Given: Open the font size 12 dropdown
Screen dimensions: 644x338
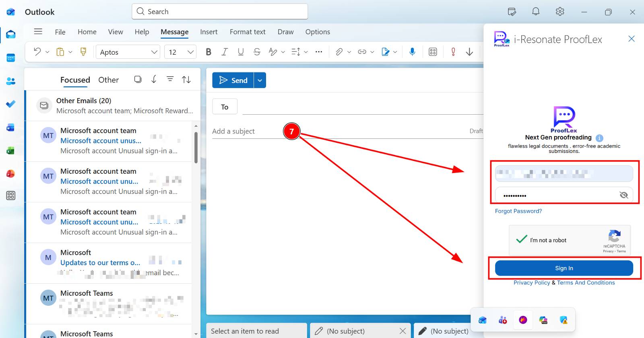Looking at the screenshot, I should pyautogui.click(x=190, y=52).
